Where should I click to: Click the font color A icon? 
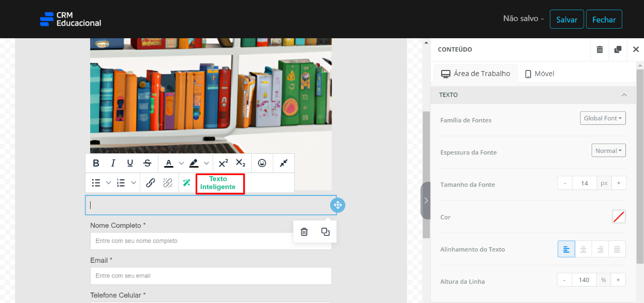coord(169,163)
